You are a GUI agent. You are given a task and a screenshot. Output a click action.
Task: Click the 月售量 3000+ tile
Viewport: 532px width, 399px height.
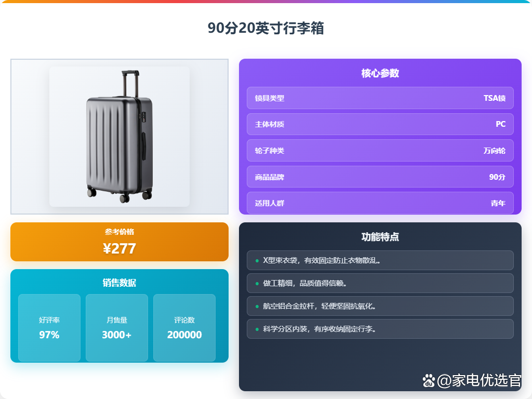point(117,328)
